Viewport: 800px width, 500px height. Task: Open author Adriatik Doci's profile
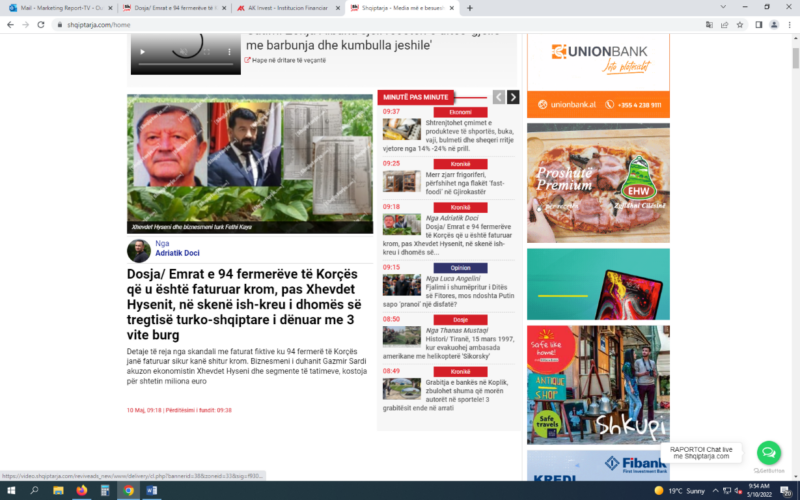point(177,253)
